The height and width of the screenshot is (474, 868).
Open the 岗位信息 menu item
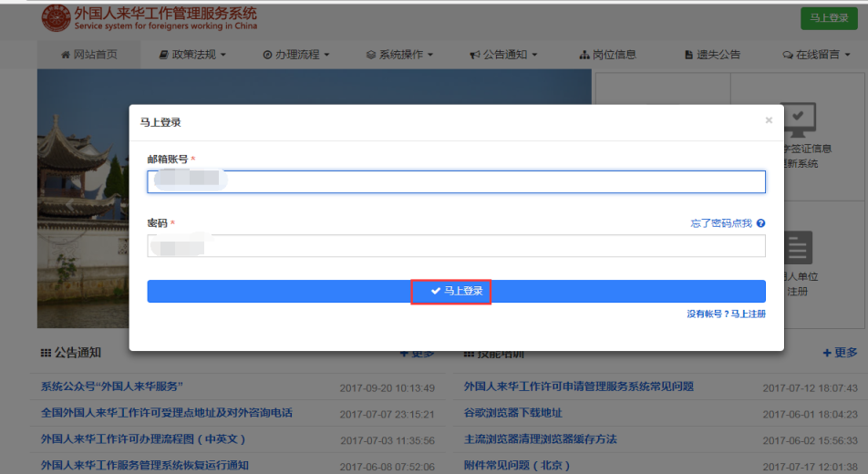point(608,55)
